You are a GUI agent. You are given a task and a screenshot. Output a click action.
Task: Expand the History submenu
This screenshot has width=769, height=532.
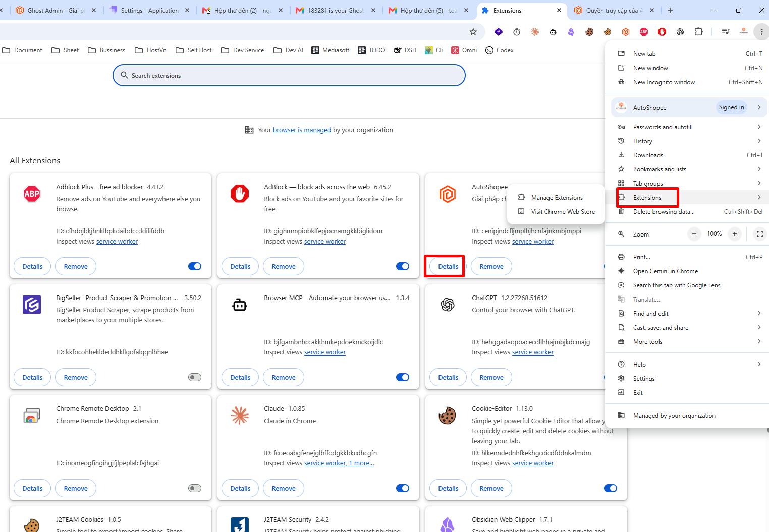759,141
